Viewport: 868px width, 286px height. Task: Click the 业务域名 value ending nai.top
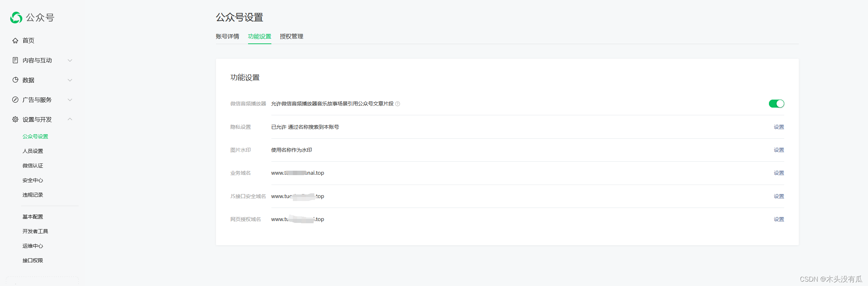[298, 173]
